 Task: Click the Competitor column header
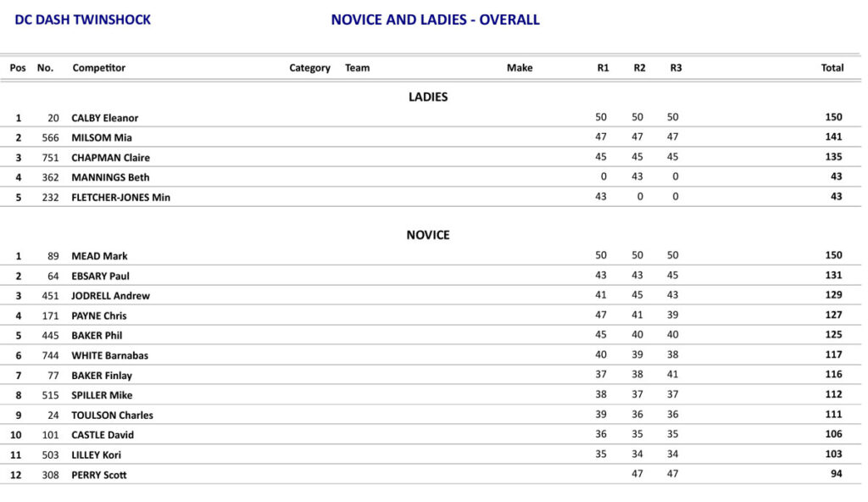[99, 68]
